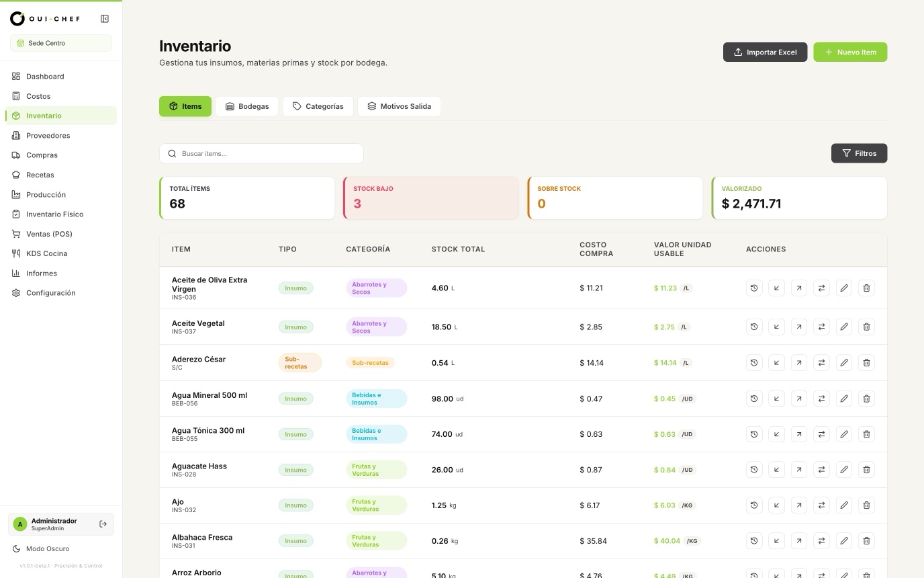Open history for Agua Mineral 500 ml

[x=754, y=399]
